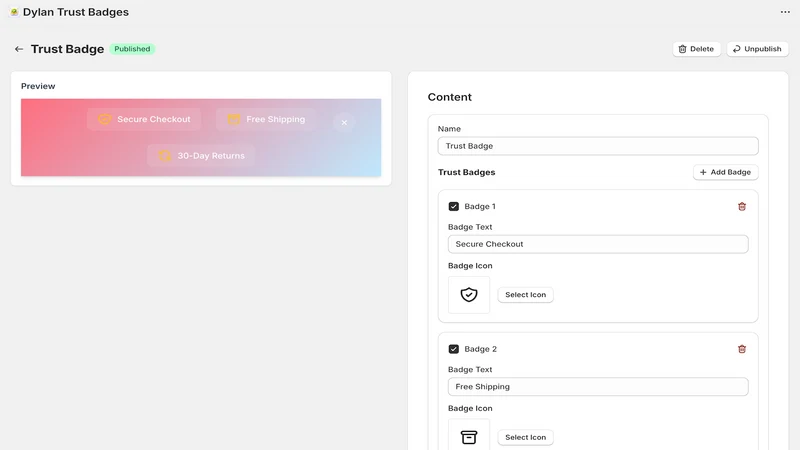Choose Select Icon for Badge 2
Screen dimensions: 800x450
[x=526, y=437]
